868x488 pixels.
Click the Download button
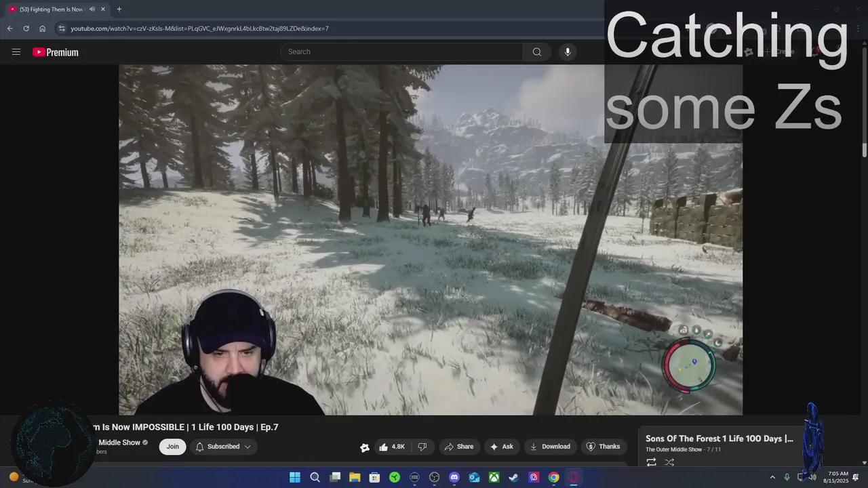pos(550,447)
